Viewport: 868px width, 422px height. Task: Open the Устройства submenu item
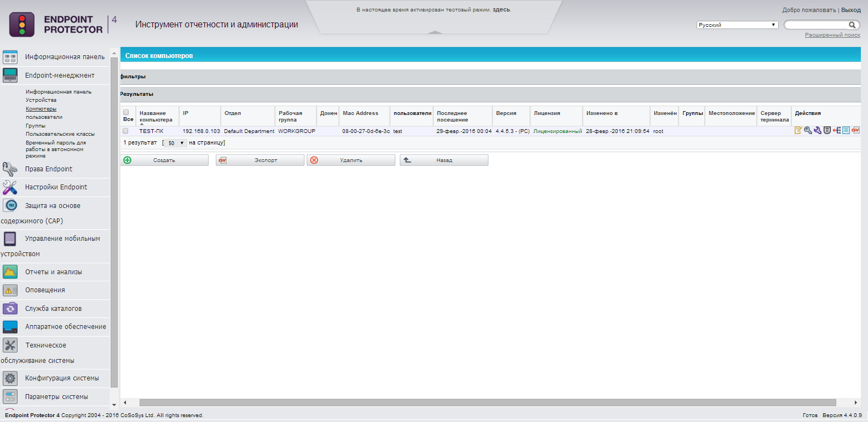tap(41, 100)
